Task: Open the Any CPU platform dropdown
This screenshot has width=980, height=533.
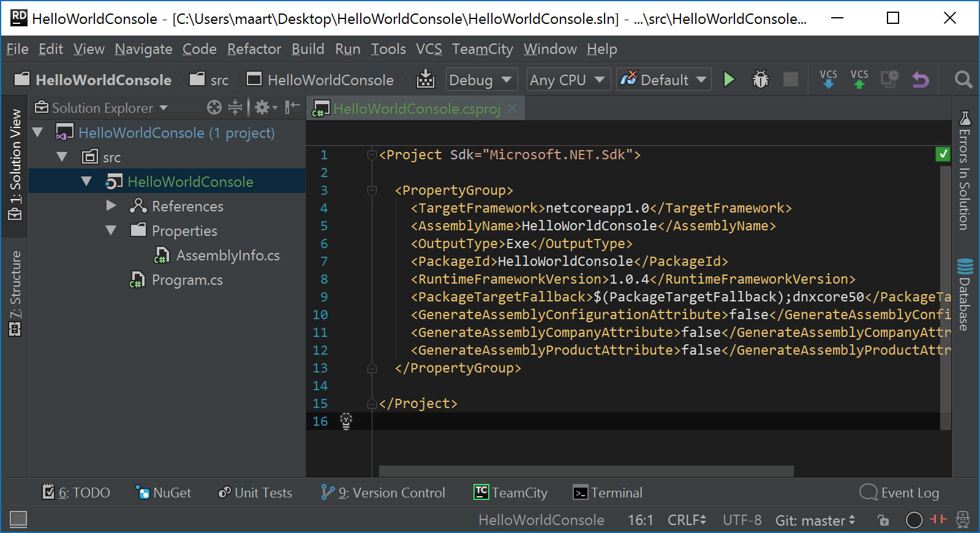Action: point(568,80)
